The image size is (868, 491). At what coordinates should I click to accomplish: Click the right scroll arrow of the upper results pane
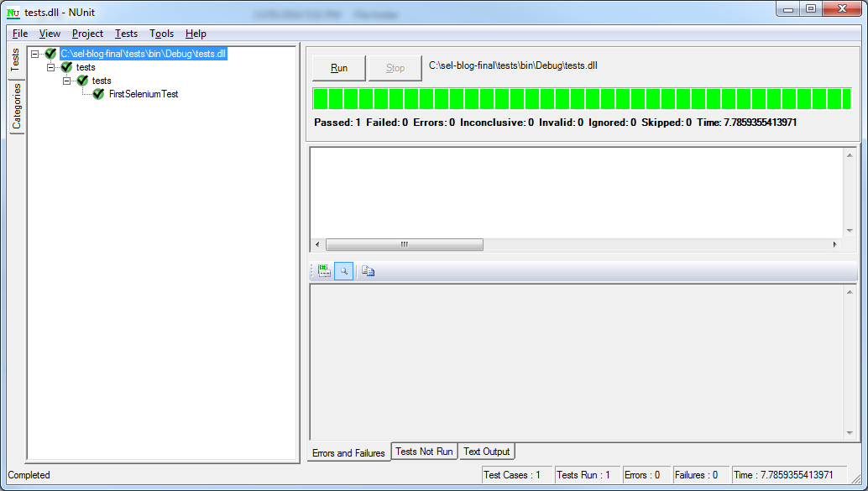(x=834, y=245)
